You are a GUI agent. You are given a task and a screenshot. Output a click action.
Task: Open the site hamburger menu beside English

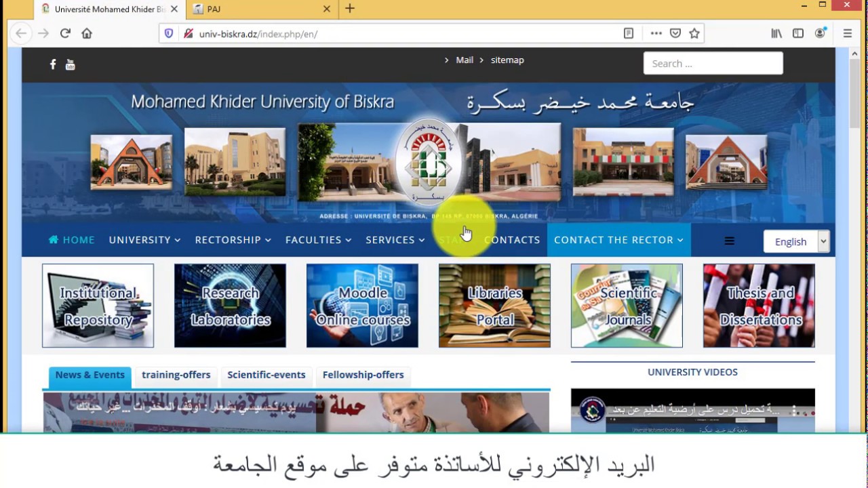coord(730,241)
